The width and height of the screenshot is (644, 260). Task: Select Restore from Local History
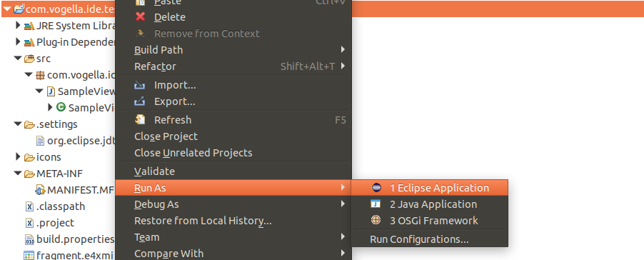[x=233, y=221]
